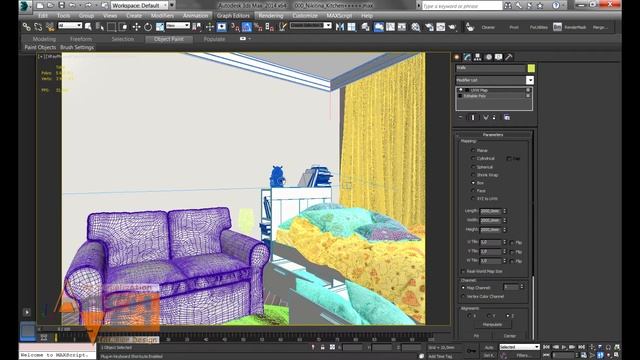This screenshot has height=360, width=640.
Task: Click the Open File icon in title bar
Action: (x=51, y=5)
